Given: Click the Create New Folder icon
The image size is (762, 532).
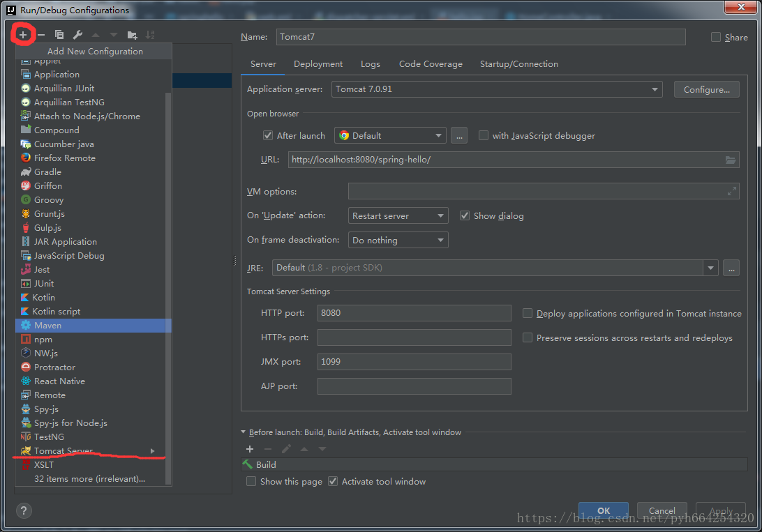Looking at the screenshot, I should (132, 35).
